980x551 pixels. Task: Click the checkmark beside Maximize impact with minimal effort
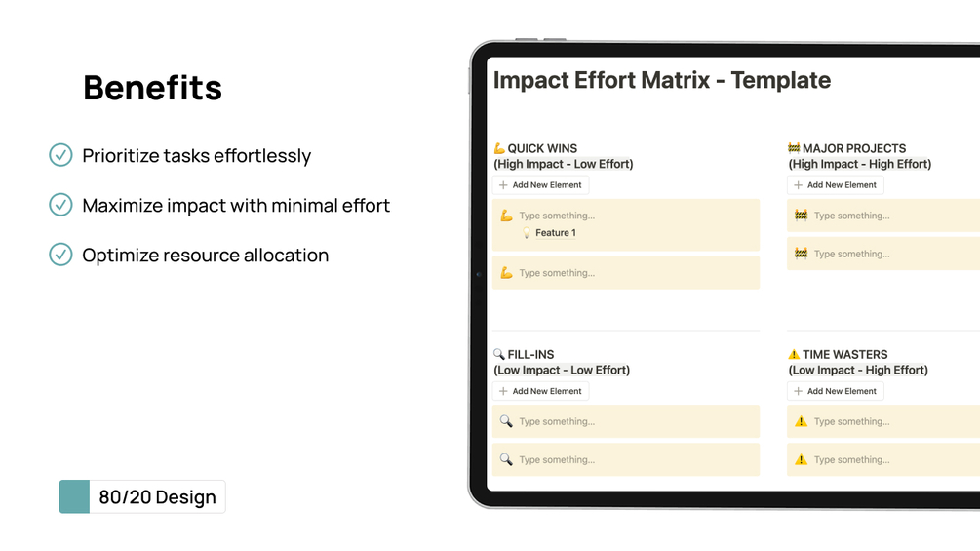point(60,205)
